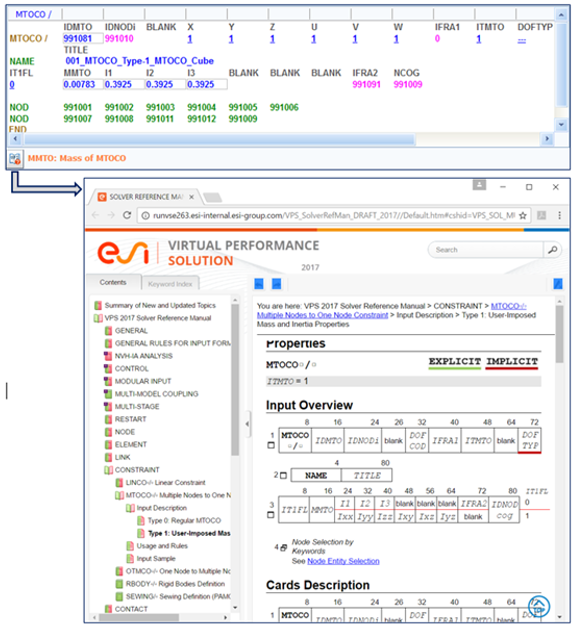
Task: Click the second blue topic toolbar icon
Action: (276, 284)
